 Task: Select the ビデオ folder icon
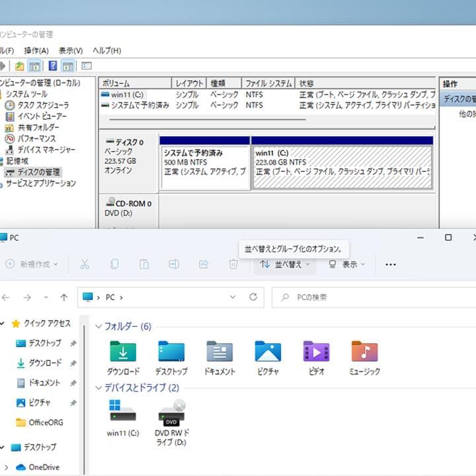(x=317, y=358)
